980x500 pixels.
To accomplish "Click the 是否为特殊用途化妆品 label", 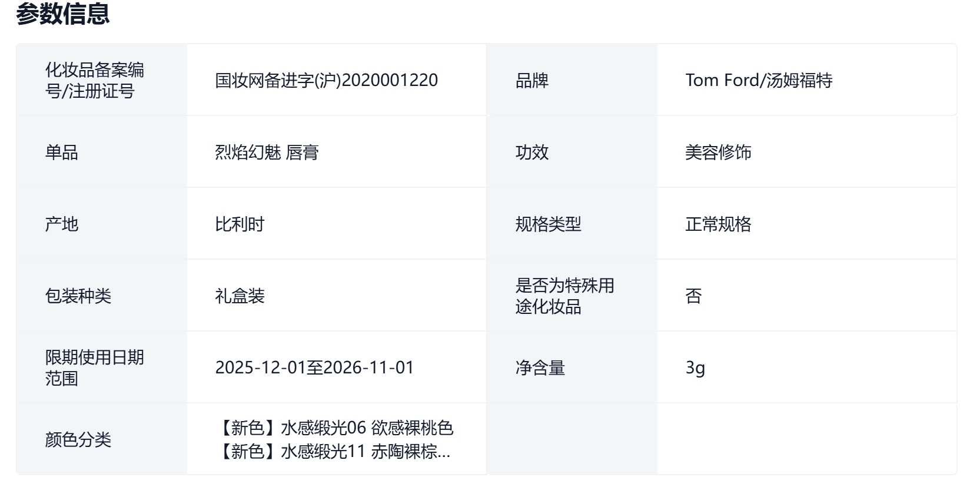I will 564,296.
